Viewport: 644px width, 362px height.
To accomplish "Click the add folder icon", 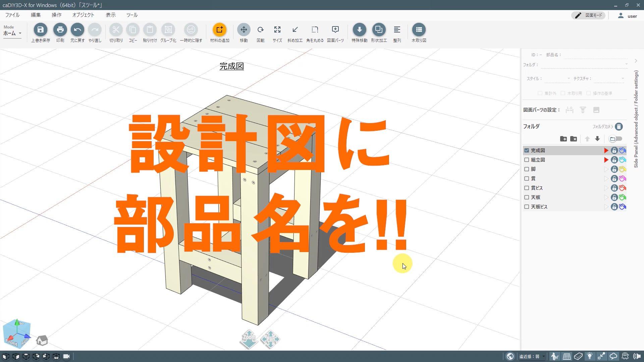I will click(563, 139).
